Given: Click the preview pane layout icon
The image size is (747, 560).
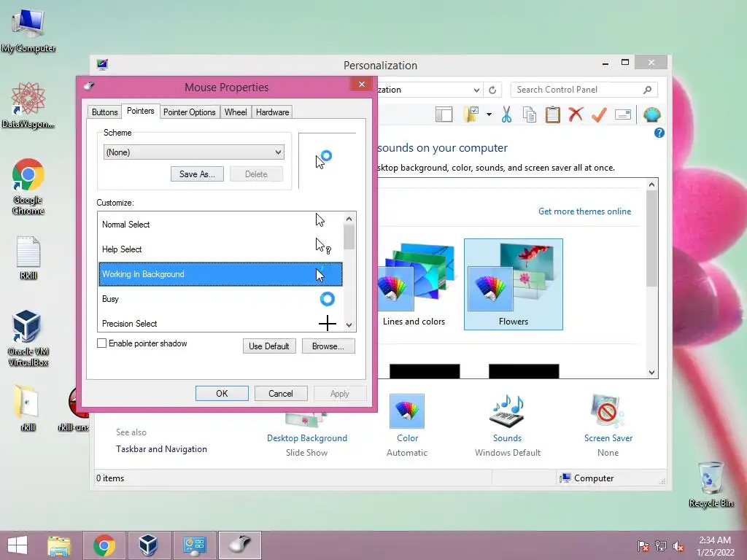Looking at the screenshot, I should (x=444, y=114).
